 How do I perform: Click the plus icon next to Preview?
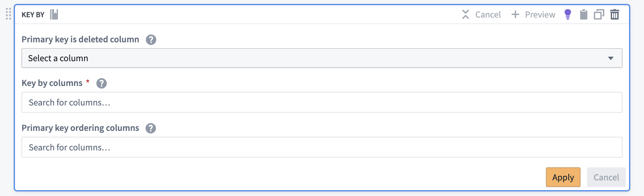click(515, 14)
